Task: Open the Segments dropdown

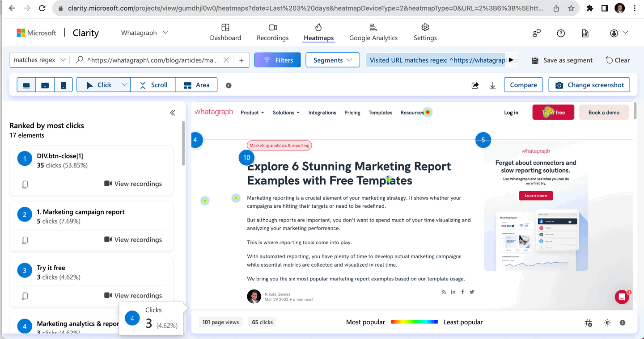Action: coord(333,60)
